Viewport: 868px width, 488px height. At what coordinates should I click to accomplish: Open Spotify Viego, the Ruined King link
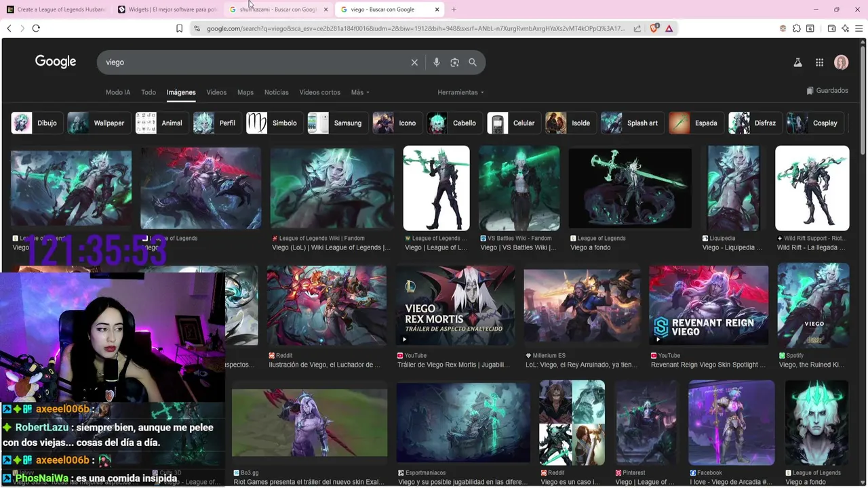[813, 365]
